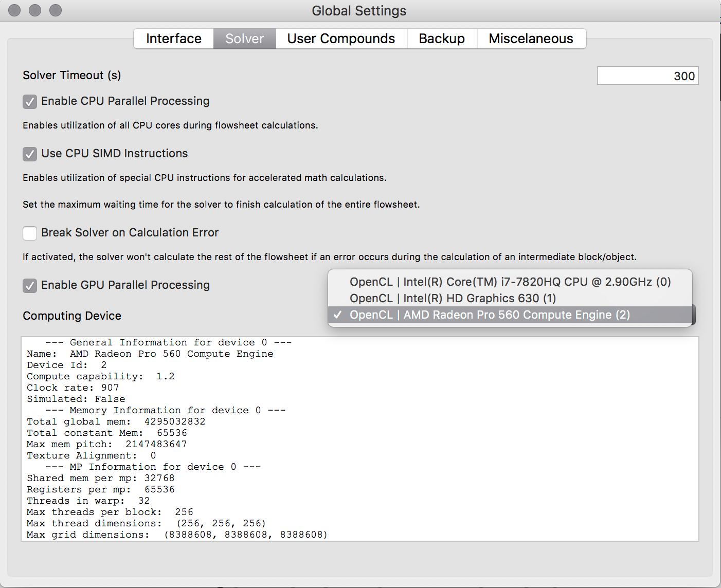
Task: Click the 'MP Information for device 0' header
Action: (x=153, y=467)
